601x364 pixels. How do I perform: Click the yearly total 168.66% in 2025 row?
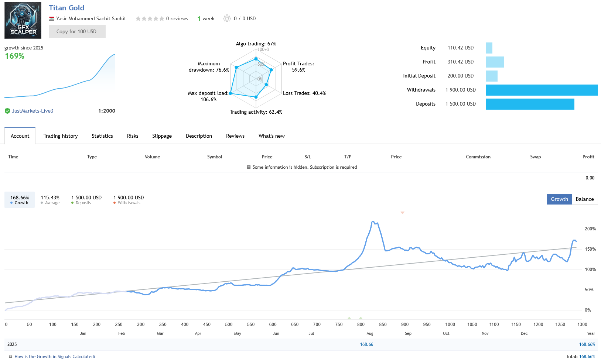coord(587,344)
